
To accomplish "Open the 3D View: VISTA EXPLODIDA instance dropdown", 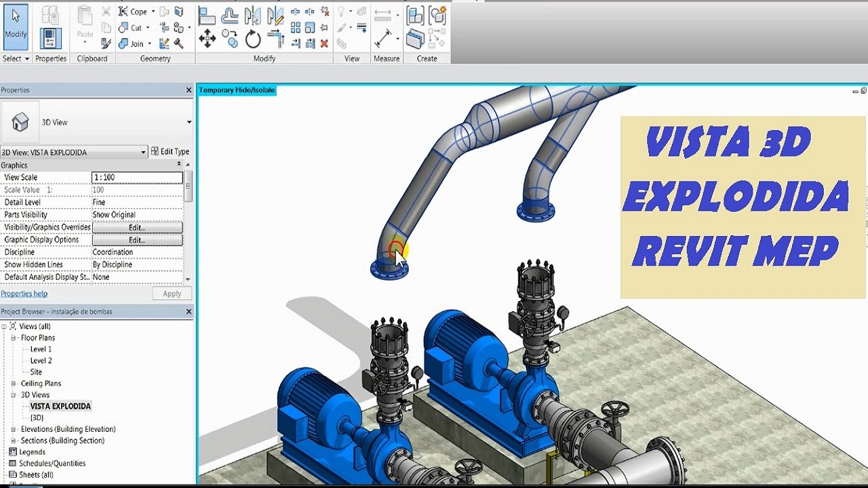I will pyautogui.click(x=143, y=152).
